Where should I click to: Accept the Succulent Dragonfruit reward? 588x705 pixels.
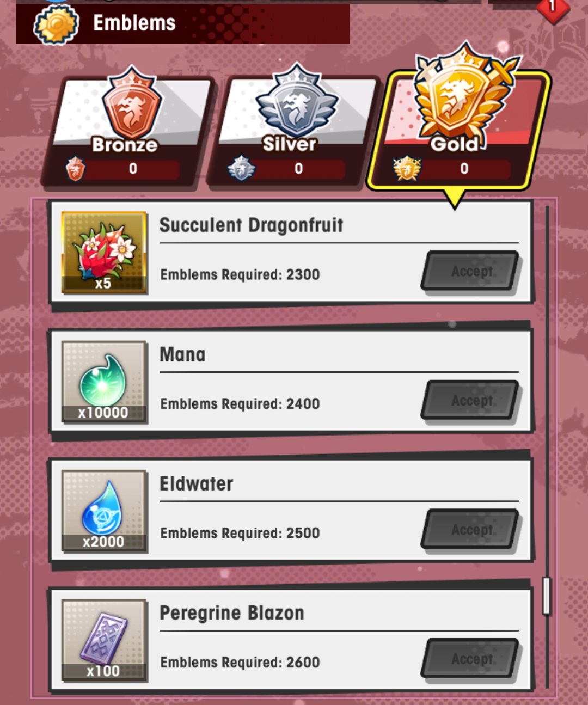pyautogui.click(x=470, y=271)
